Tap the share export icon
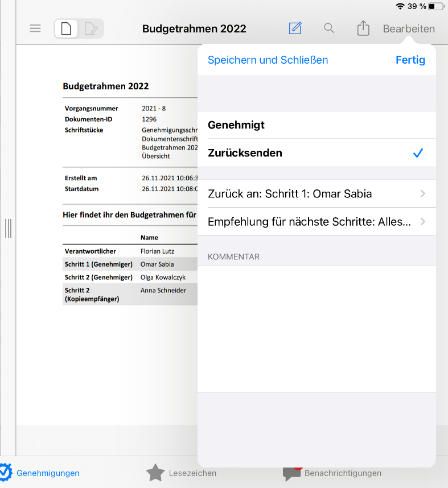Screen dimensions: 448x488 pyautogui.click(x=363, y=28)
